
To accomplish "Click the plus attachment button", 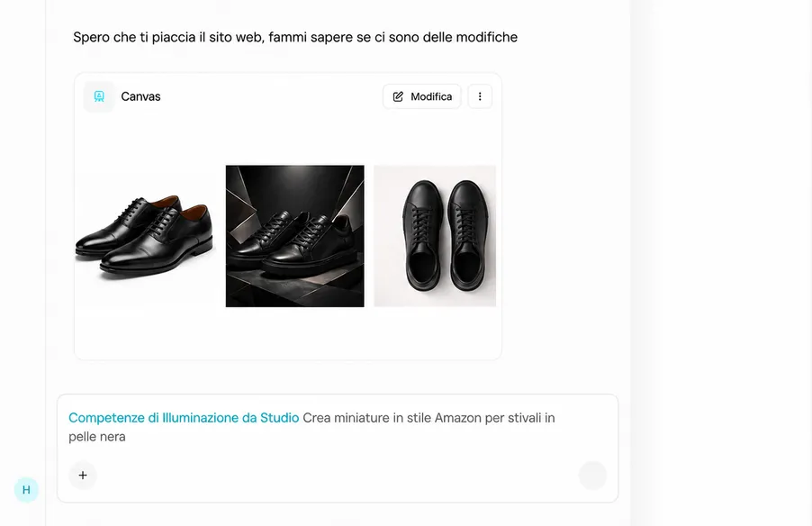I will tap(83, 476).
